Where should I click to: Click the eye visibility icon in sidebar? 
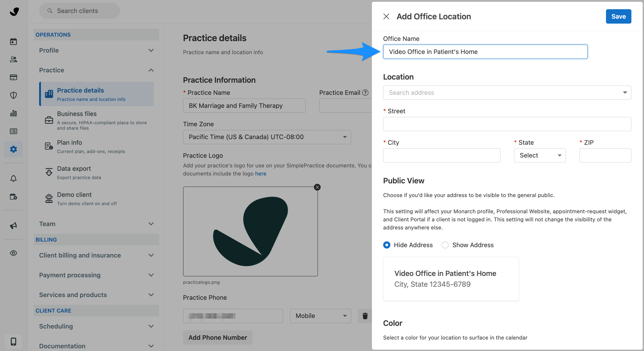pos(13,253)
